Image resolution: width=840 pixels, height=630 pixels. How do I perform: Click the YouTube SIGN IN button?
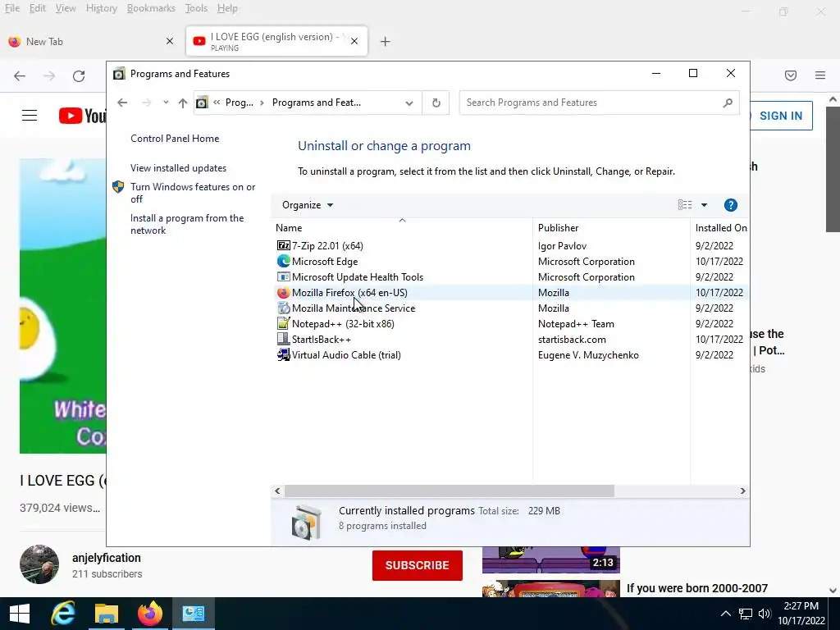(781, 116)
